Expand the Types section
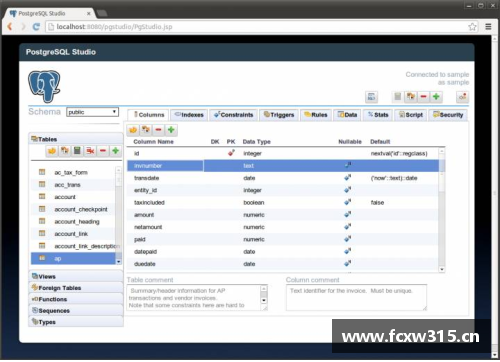This screenshot has height=362, width=500. [76, 322]
